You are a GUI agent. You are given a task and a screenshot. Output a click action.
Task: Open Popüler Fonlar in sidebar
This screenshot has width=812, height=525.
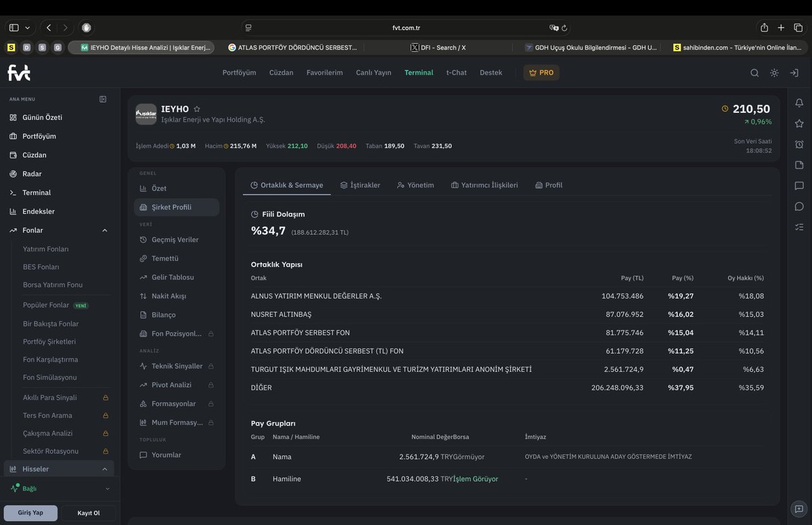[x=46, y=305]
